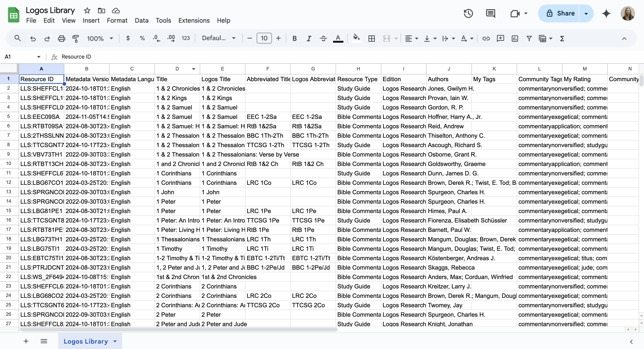Open the Logos Library tab options arrow
Screen dimensions: 644x349
coord(115,341)
